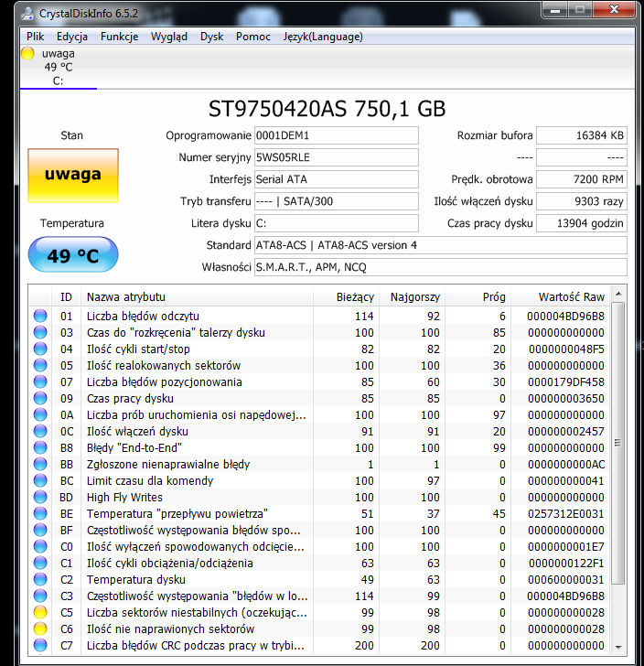Click the disk model title ST9750420AS 750,1 GB
Screen dimensions: 644x666
327,109
